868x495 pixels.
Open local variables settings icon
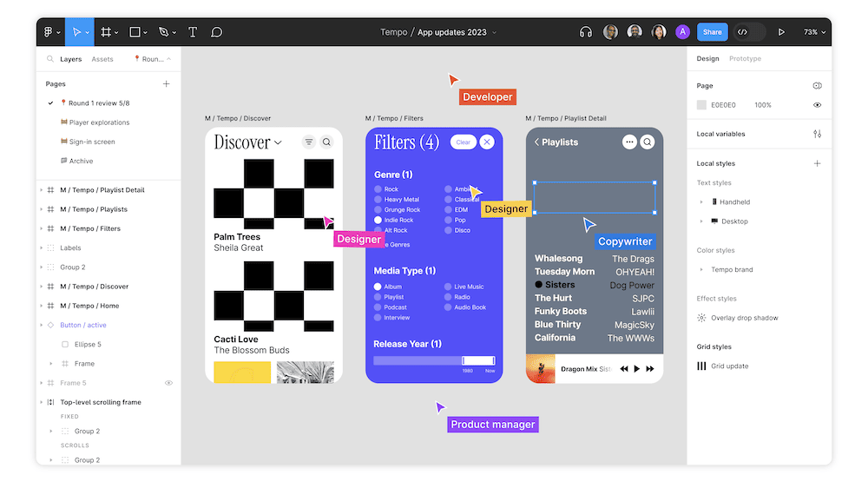point(817,134)
